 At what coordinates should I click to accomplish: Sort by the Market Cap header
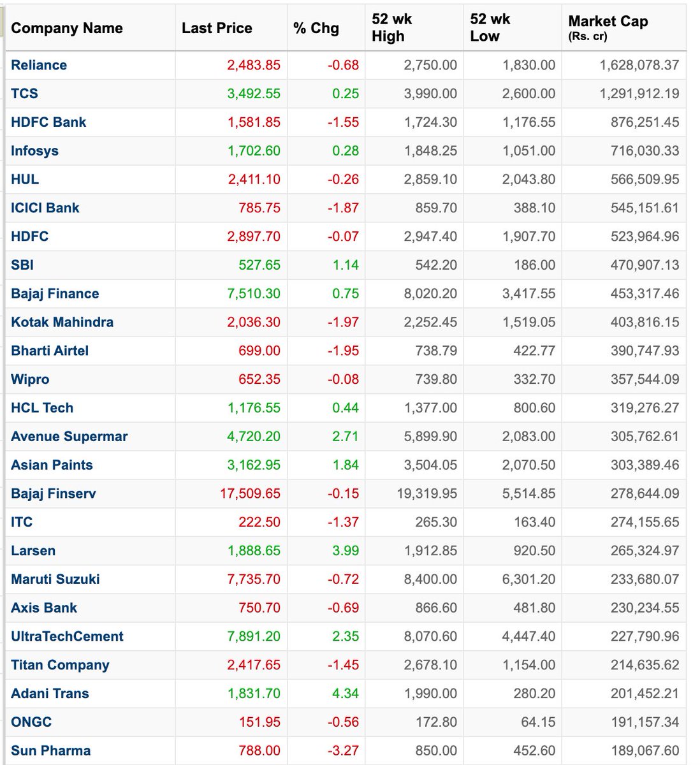click(608, 27)
